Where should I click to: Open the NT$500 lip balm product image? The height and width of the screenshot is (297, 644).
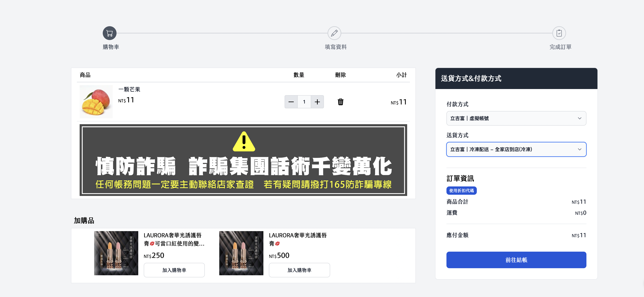coord(241,253)
